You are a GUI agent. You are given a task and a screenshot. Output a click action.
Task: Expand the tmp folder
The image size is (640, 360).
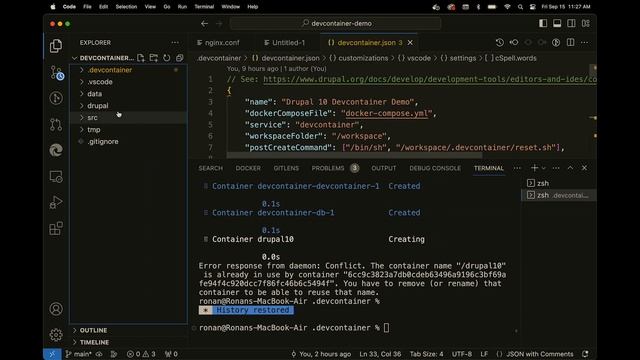(x=129, y=129)
